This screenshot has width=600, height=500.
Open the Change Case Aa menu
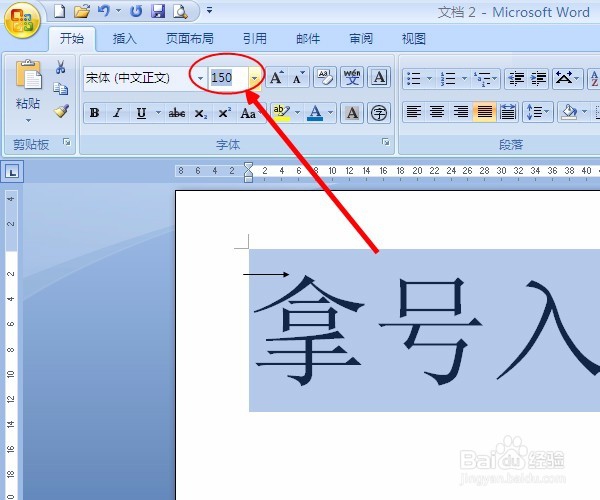(x=249, y=113)
